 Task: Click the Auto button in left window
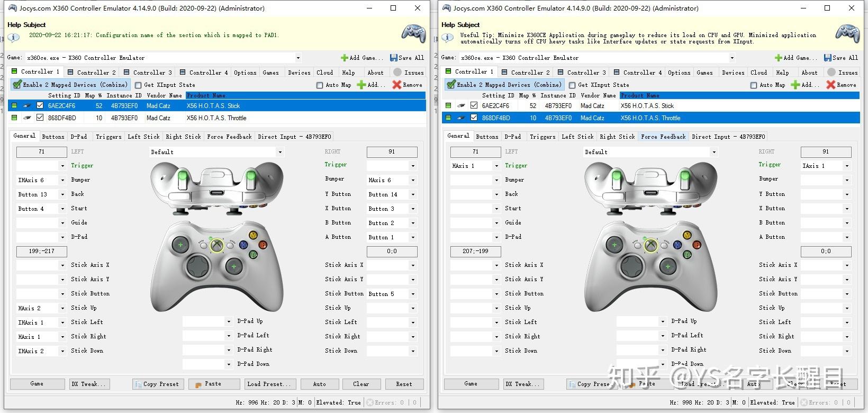320,384
